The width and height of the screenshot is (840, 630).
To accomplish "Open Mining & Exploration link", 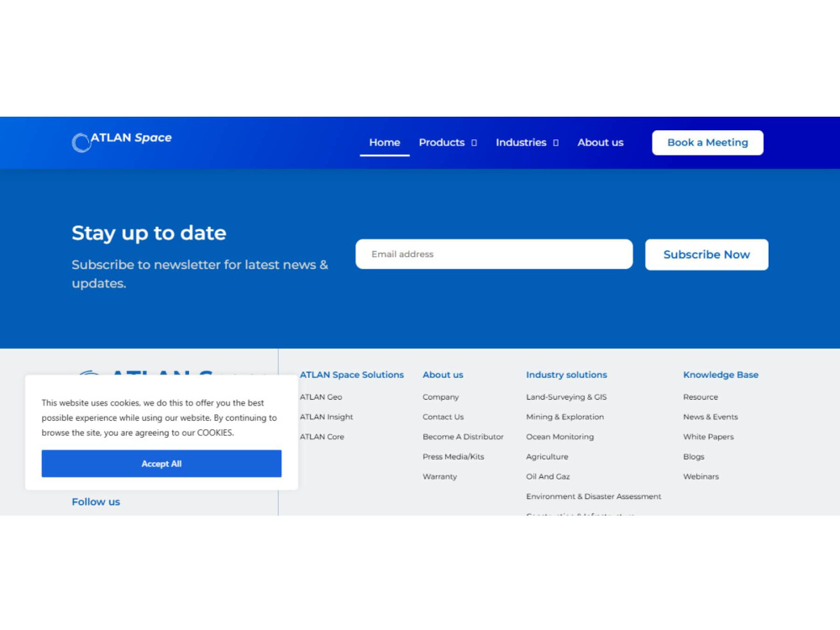I will click(x=564, y=417).
